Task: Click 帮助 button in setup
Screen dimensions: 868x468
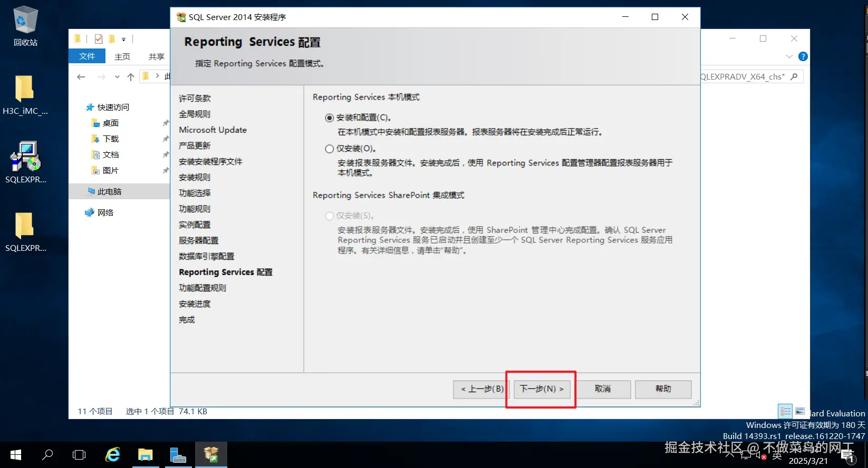Action: pos(663,389)
